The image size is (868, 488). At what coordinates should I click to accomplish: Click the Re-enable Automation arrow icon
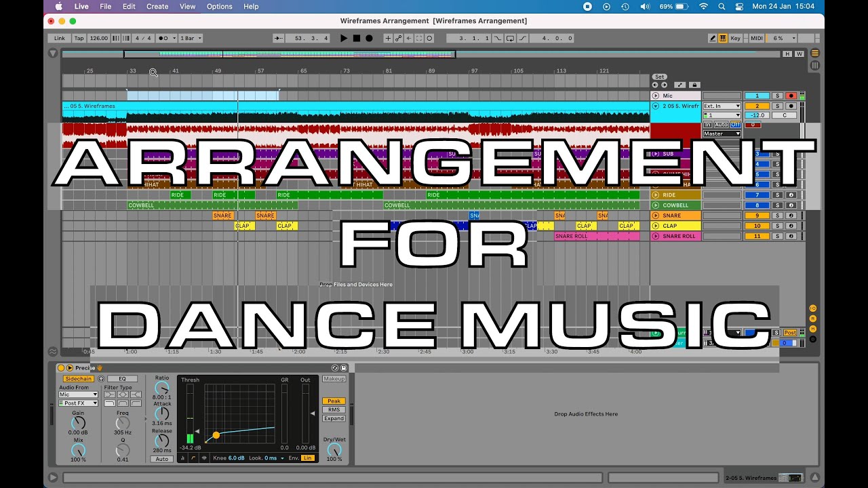point(409,39)
